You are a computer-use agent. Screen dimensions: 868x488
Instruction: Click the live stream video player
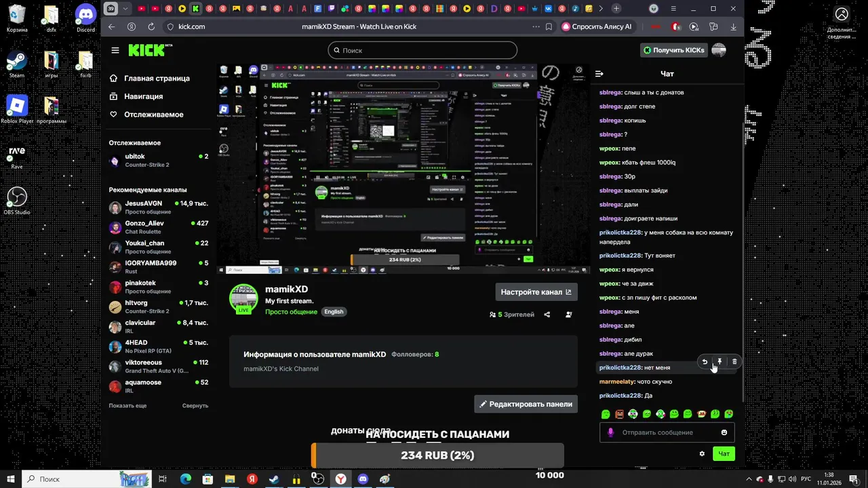click(403, 169)
